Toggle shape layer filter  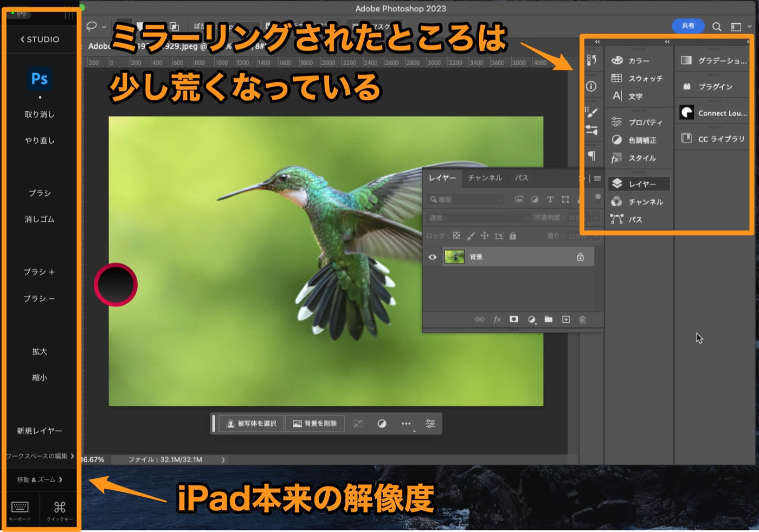pyautogui.click(x=565, y=200)
